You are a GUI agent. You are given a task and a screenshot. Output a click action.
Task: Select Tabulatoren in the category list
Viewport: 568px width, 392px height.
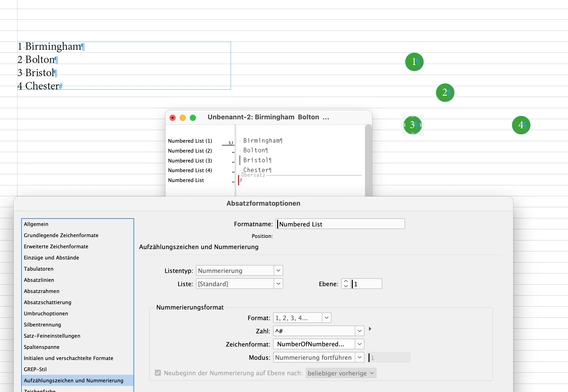(39, 269)
